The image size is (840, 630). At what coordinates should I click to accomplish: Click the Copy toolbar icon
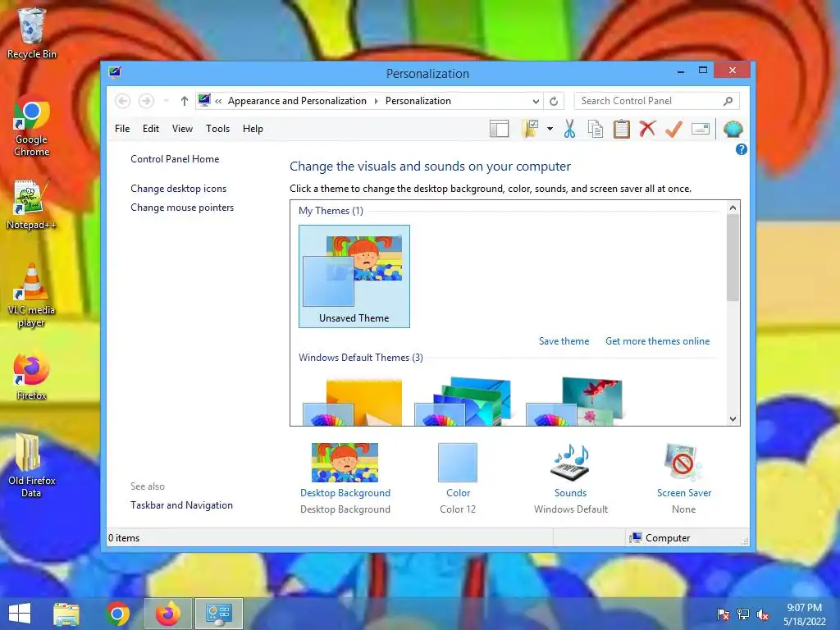(596, 129)
